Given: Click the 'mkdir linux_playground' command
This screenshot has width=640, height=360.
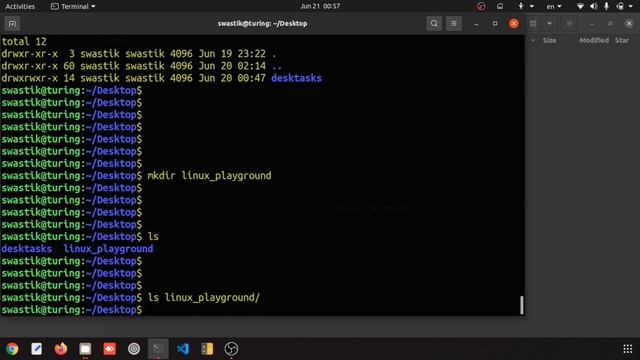Looking at the screenshot, I should point(209,176).
